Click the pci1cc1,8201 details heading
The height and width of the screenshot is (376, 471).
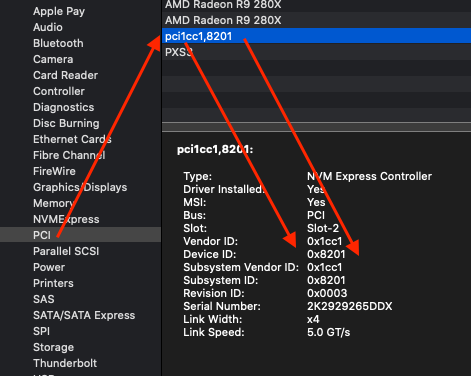pos(215,150)
